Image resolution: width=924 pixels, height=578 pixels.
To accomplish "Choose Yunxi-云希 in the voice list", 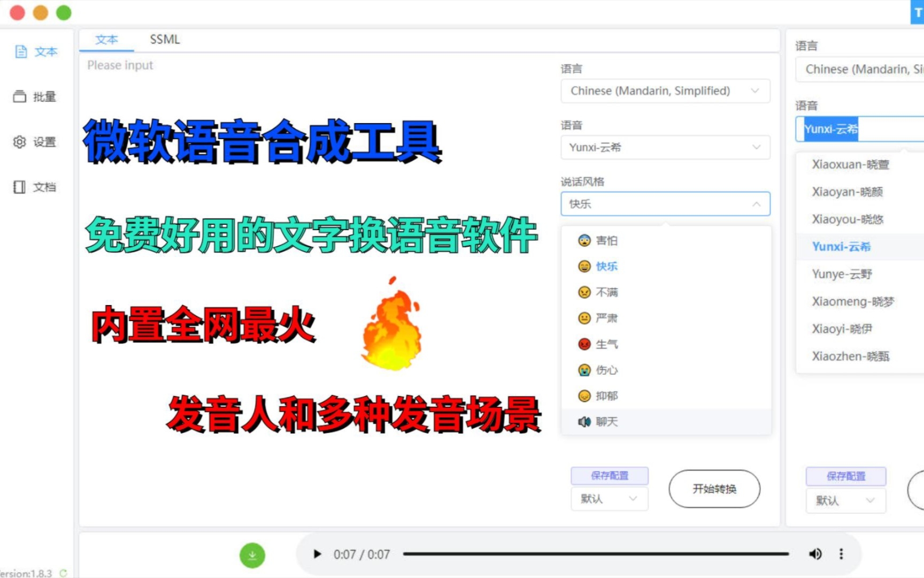I will [x=860, y=247].
